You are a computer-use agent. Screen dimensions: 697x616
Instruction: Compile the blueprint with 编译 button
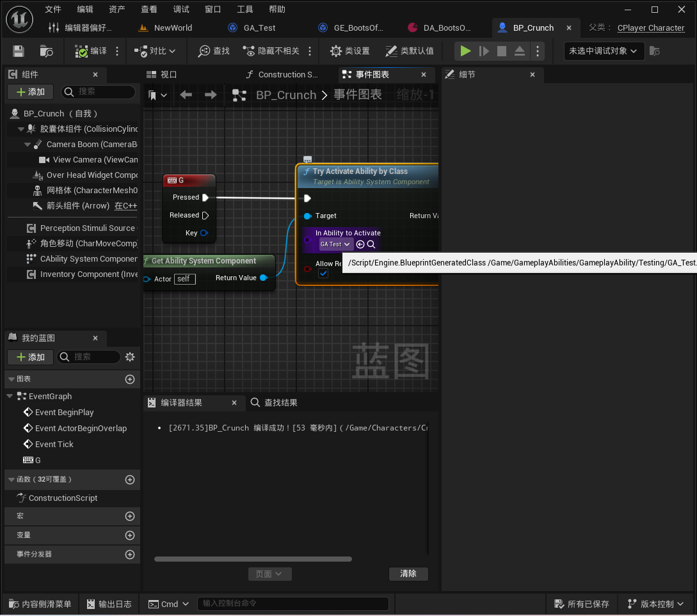[x=91, y=51]
